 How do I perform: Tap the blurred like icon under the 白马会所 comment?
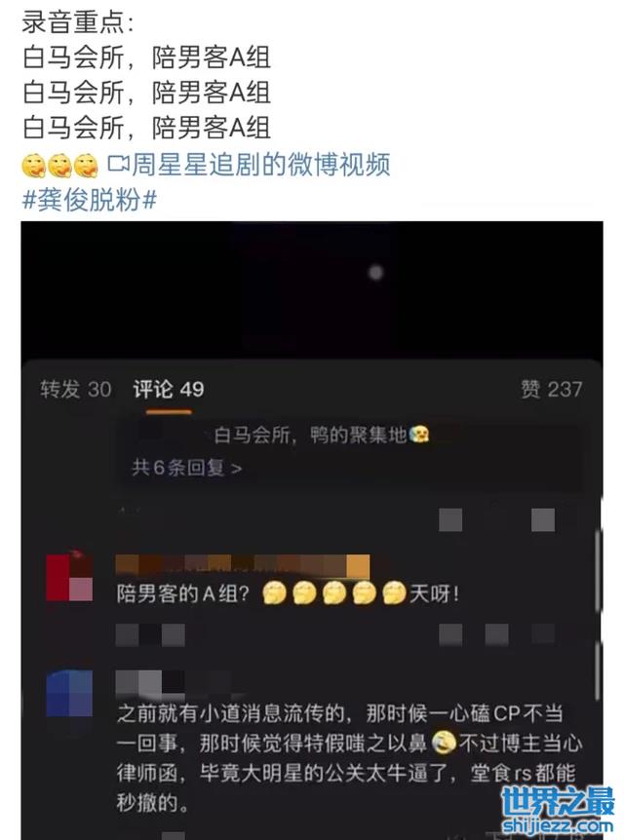(x=542, y=519)
